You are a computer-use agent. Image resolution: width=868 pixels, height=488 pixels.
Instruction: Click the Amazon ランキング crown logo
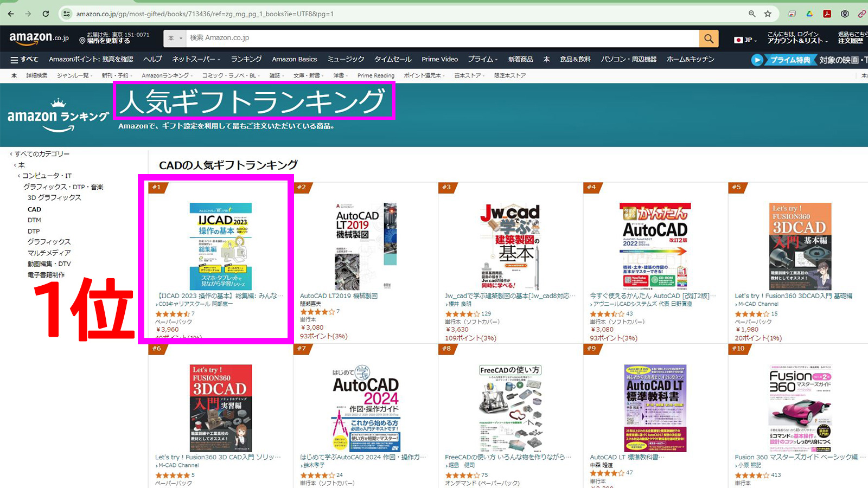pos(58,115)
